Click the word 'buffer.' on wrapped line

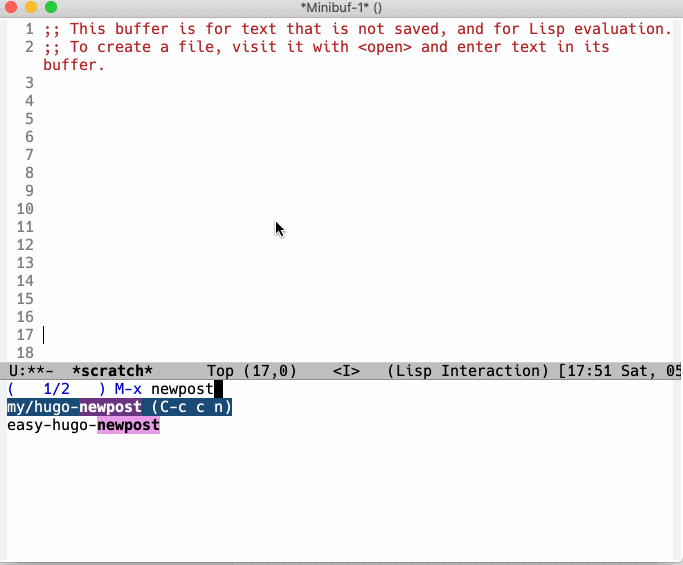pos(74,65)
